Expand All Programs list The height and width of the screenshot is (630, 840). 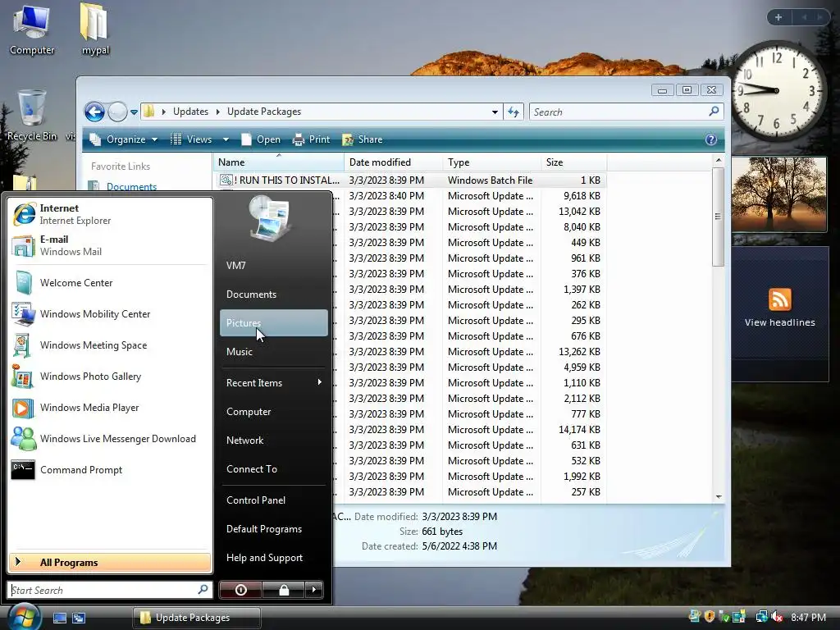pos(110,562)
